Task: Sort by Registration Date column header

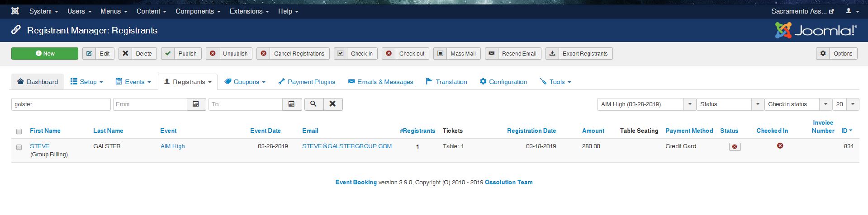Action: coord(531,131)
